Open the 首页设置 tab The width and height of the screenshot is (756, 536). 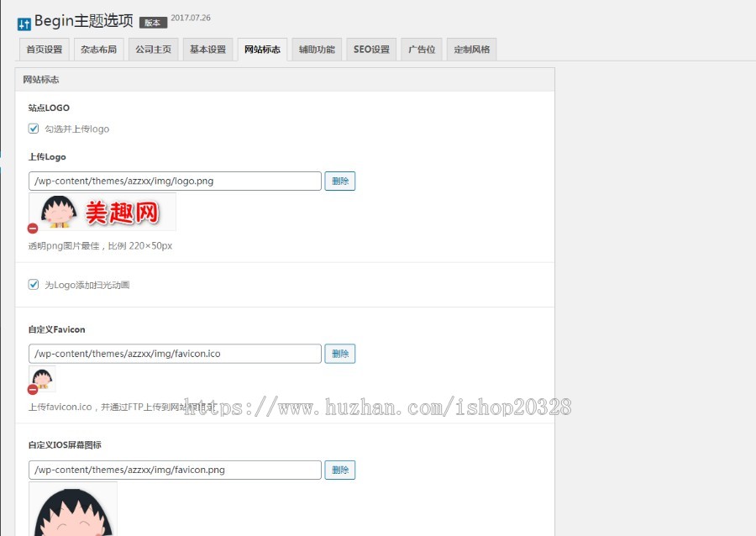(45, 50)
